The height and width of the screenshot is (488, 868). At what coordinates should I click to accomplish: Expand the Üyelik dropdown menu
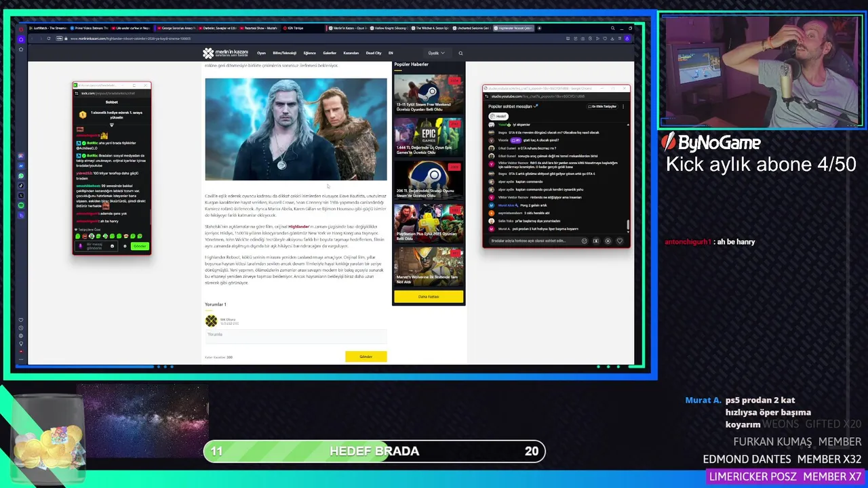pos(436,53)
